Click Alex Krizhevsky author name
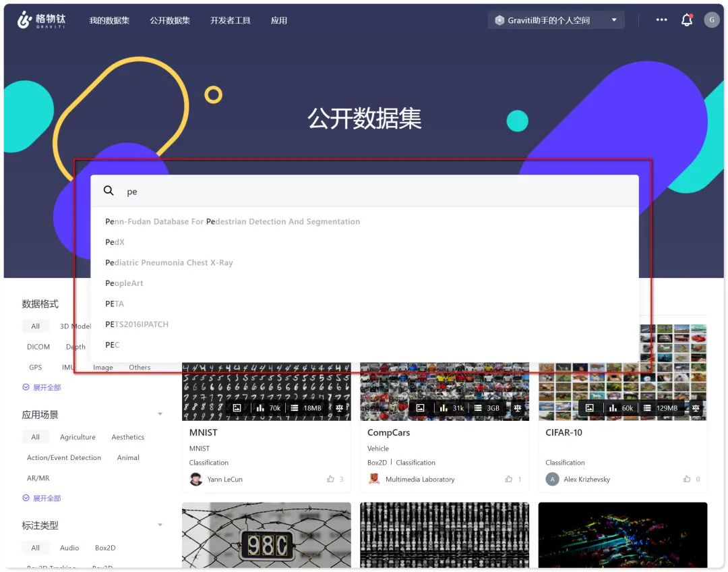The height and width of the screenshot is (572, 728). [x=587, y=479]
